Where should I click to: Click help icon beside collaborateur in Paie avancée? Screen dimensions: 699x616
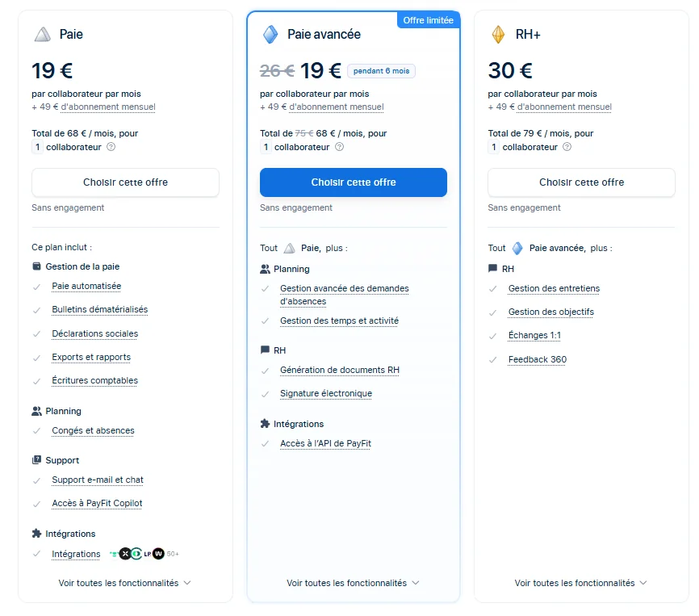tap(339, 147)
